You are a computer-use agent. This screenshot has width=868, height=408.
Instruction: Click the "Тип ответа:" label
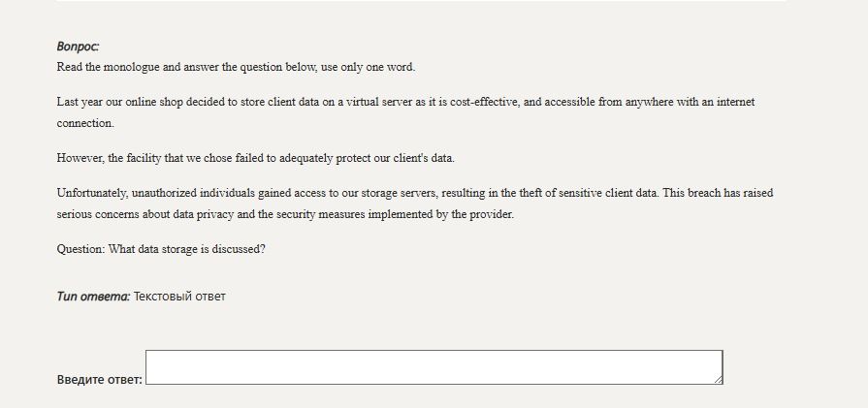pyautogui.click(x=93, y=297)
